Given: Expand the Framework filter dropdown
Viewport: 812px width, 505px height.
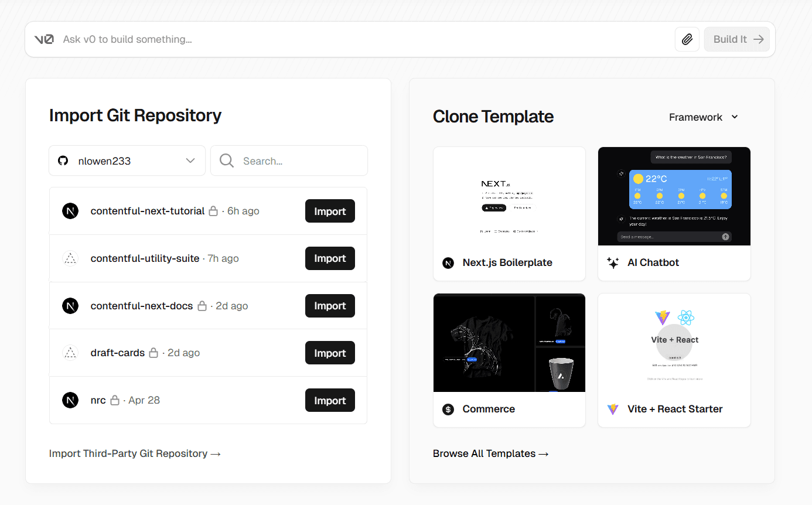Looking at the screenshot, I should [704, 117].
